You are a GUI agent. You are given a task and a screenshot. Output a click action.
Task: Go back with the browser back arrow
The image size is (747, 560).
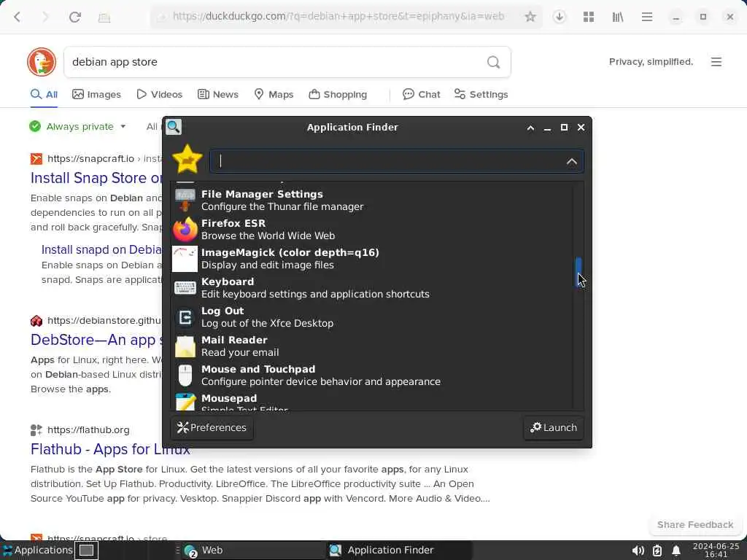[x=18, y=17]
